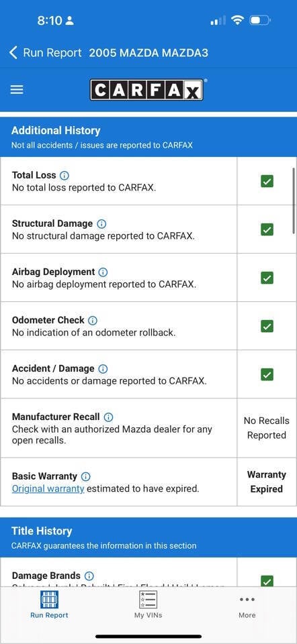Switch to the My VINs tab
Screen dimensions: 297x644
(x=148, y=605)
